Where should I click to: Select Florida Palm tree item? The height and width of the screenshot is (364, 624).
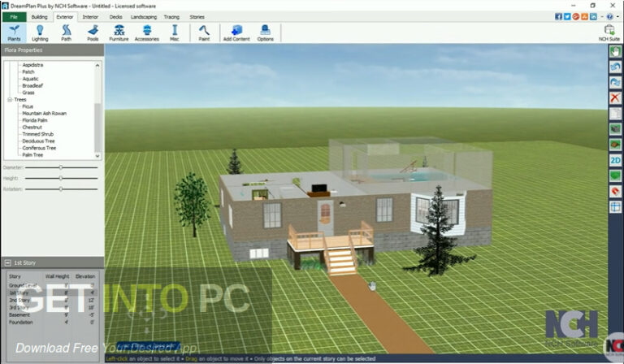click(35, 120)
